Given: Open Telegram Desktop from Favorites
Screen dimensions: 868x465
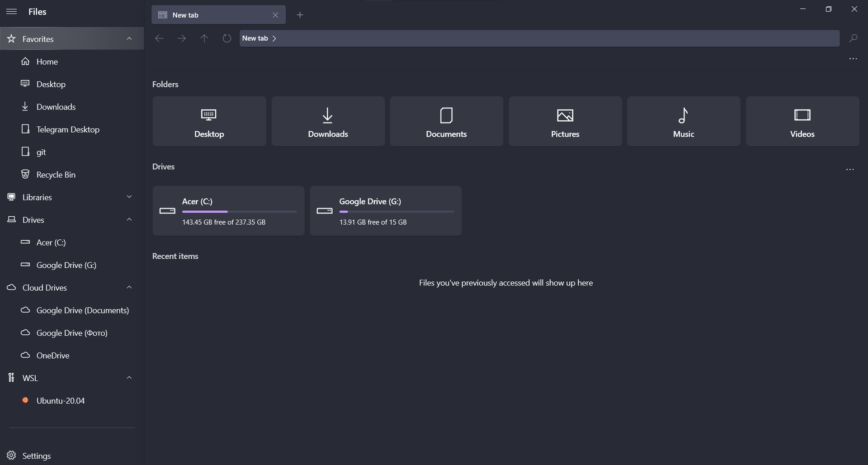Looking at the screenshot, I should point(68,129).
